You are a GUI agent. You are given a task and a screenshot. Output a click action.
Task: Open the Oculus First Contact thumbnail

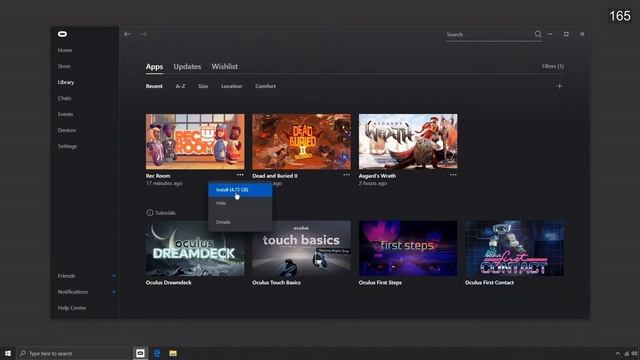pyautogui.click(x=514, y=248)
